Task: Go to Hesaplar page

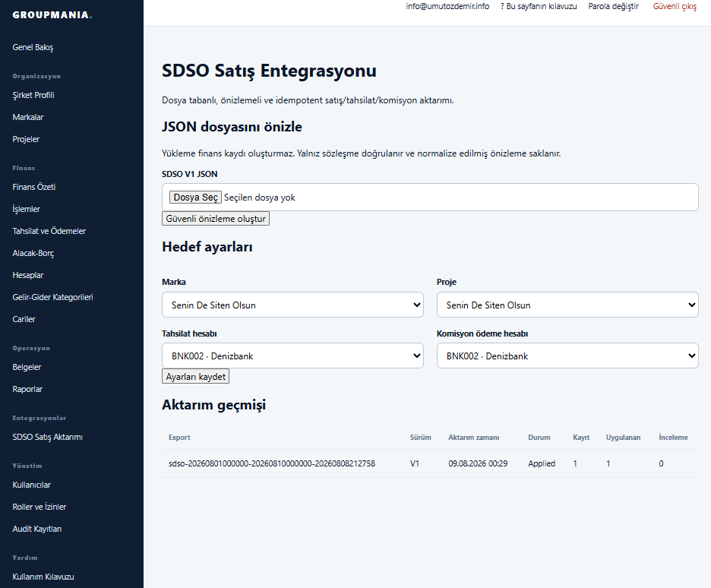Action: (28, 275)
